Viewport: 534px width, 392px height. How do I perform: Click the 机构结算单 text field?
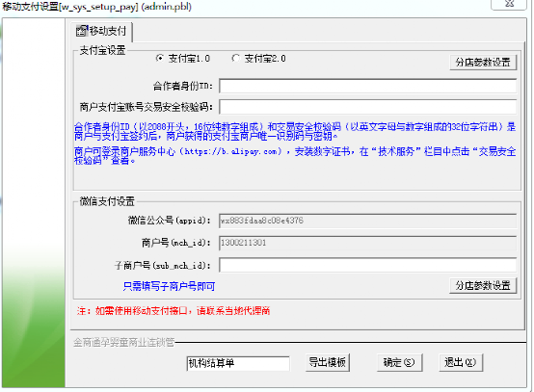238,363
